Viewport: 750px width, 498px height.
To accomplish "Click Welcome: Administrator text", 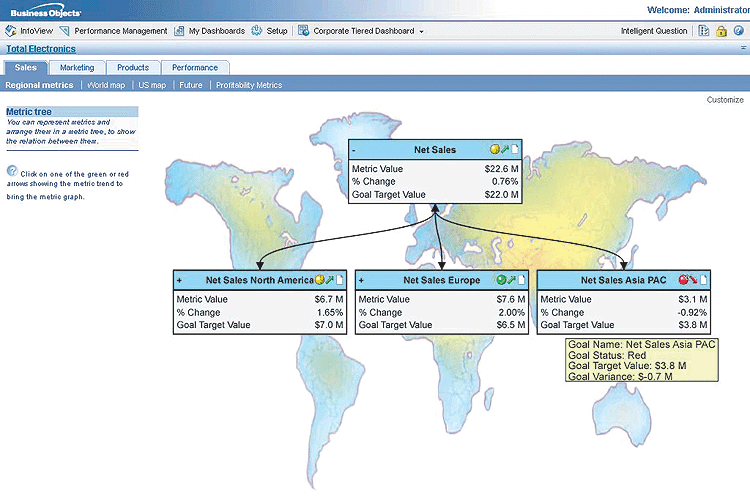I will pyautogui.click(x=698, y=10).
